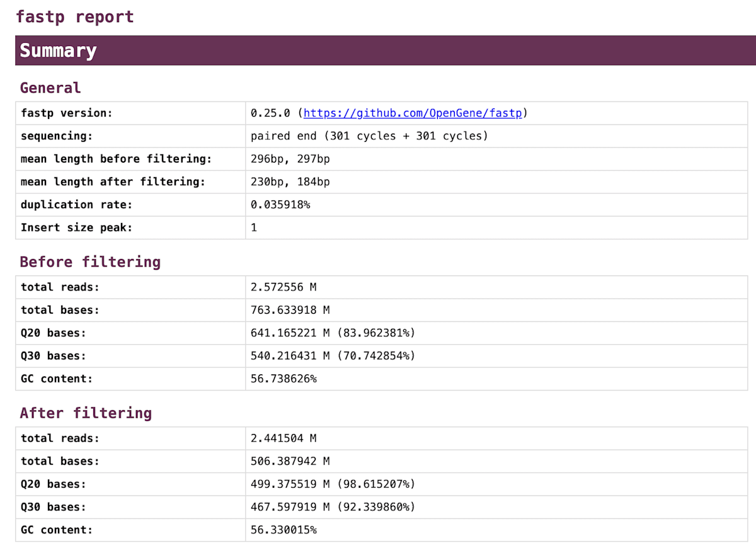Collapse the Summary section header
The image size is (756, 552).
(386, 50)
